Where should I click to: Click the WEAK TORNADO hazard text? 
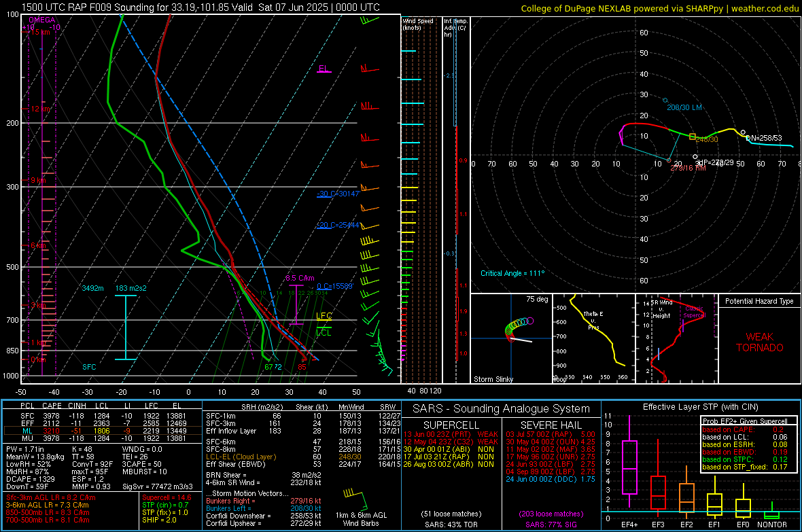tap(760, 342)
